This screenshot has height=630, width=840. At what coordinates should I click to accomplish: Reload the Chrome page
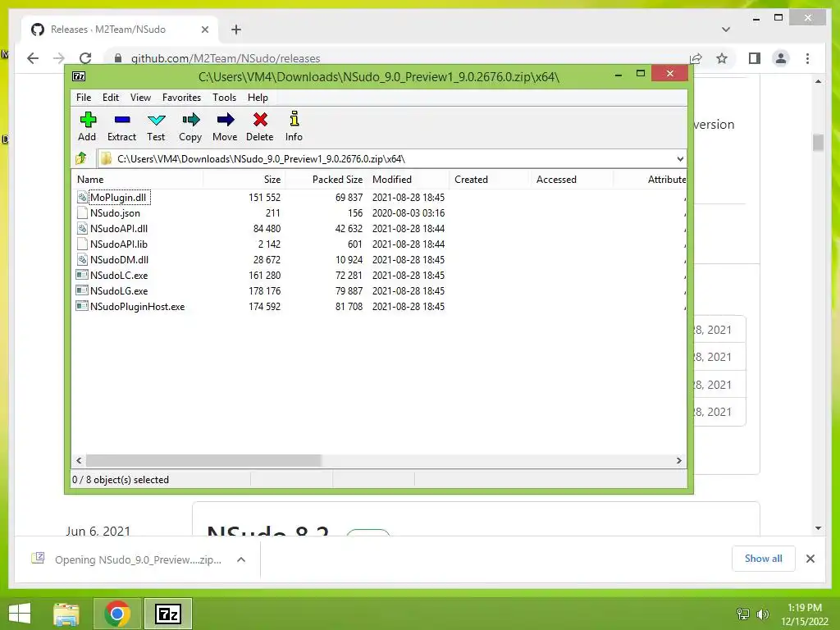click(85, 58)
